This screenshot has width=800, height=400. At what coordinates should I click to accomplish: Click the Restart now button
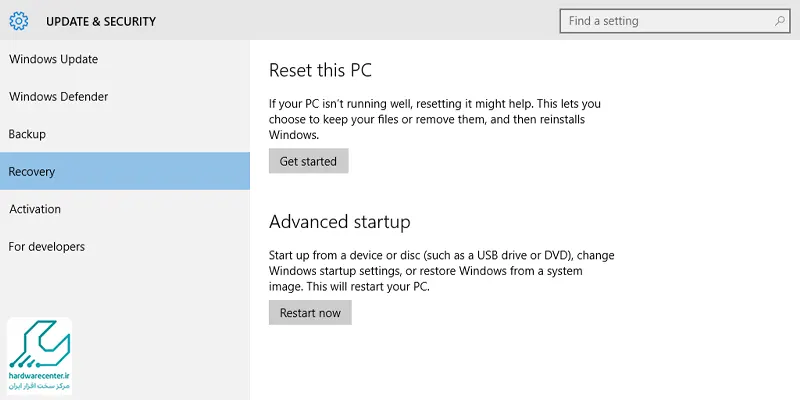click(x=310, y=313)
